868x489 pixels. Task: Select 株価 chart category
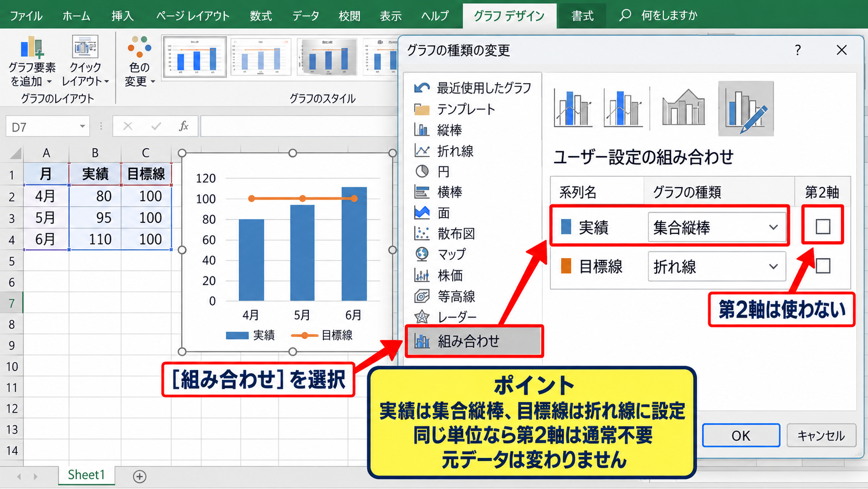click(x=438, y=275)
